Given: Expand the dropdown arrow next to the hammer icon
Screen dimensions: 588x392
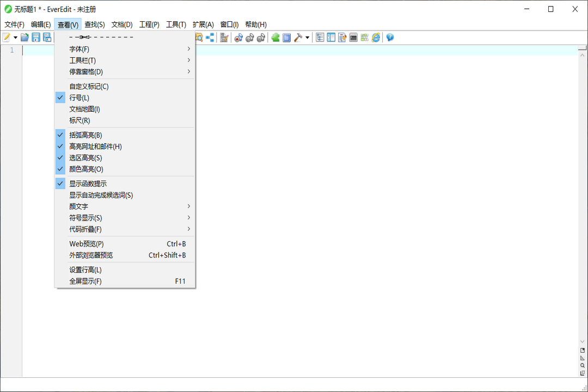Looking at the screenshot, I should click(307, 37).
